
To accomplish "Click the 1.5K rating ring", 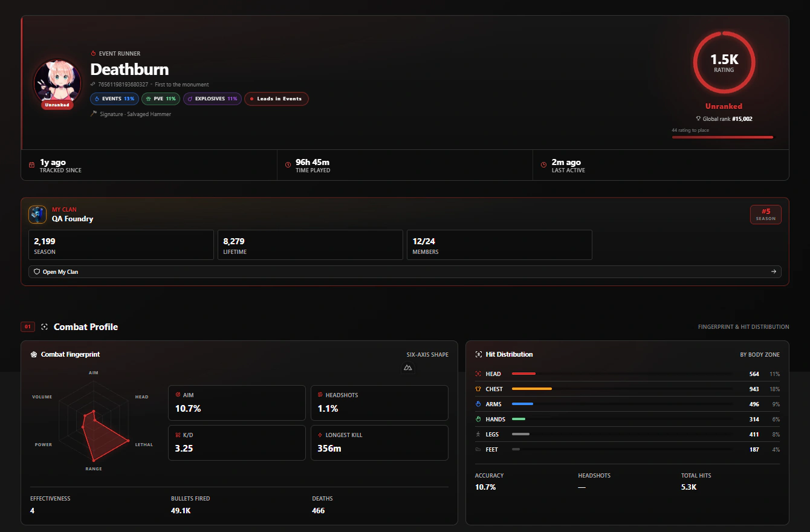I will 724,62.
